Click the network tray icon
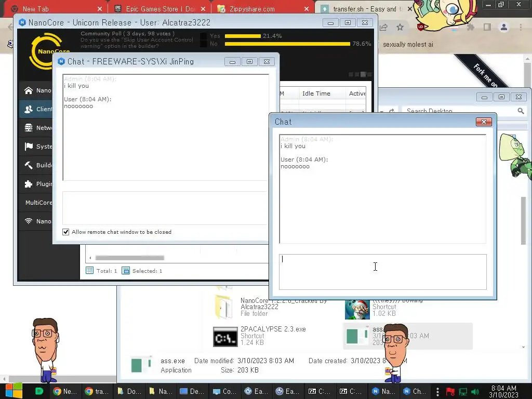 coord(463,392)
